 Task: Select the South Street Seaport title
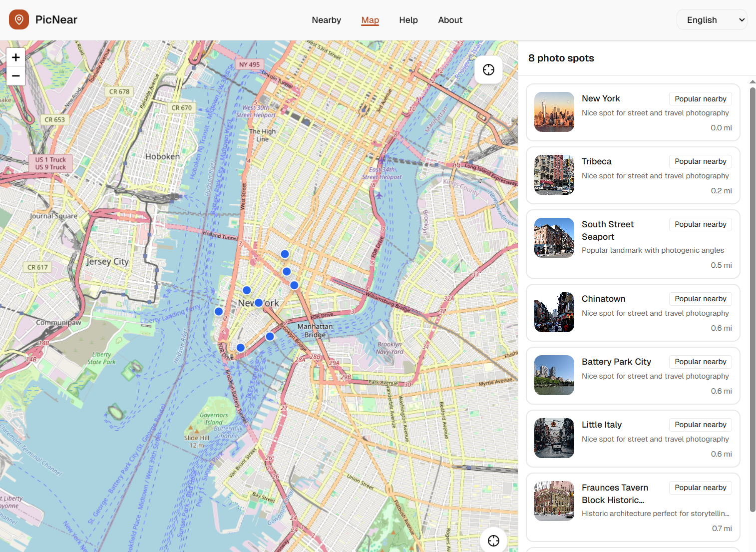tap(608, 230)
